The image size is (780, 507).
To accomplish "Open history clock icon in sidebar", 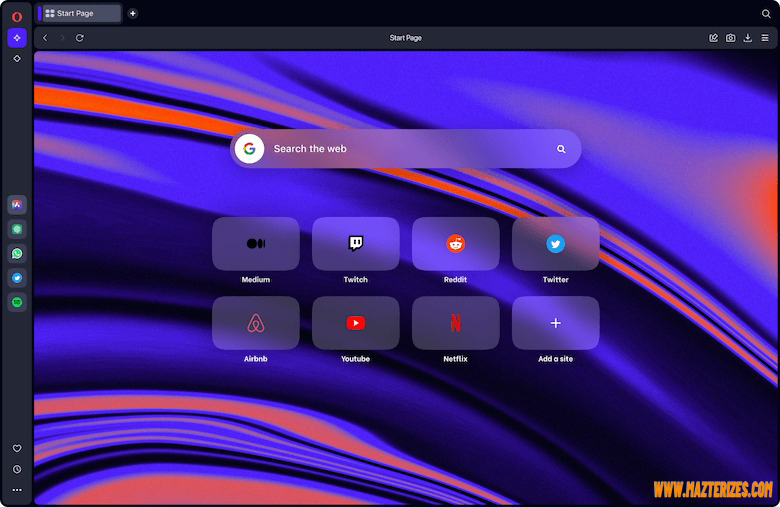I will pyautogui.click(x=17, y=469).
